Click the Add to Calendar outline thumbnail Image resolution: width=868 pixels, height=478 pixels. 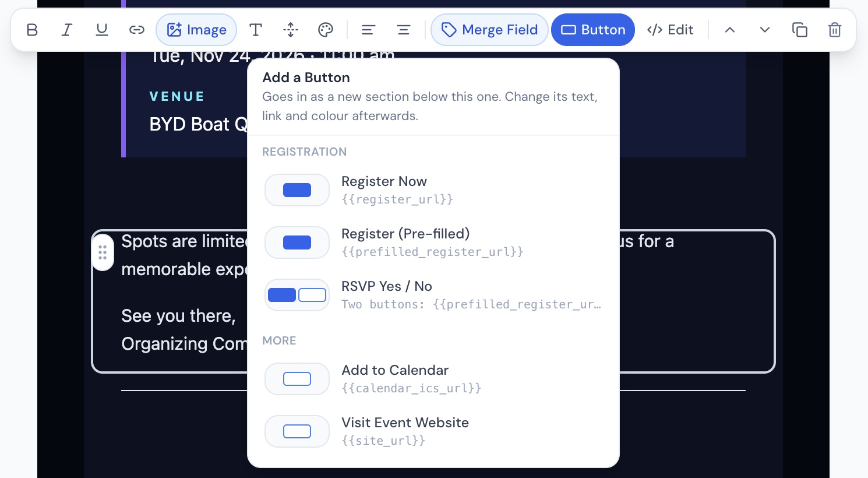(x=297, y=379)
